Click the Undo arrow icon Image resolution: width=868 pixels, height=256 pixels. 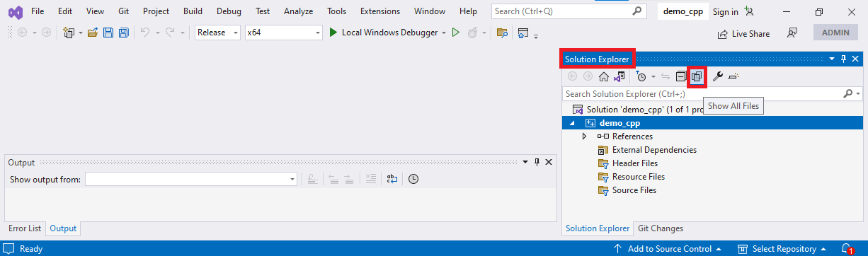145,33
